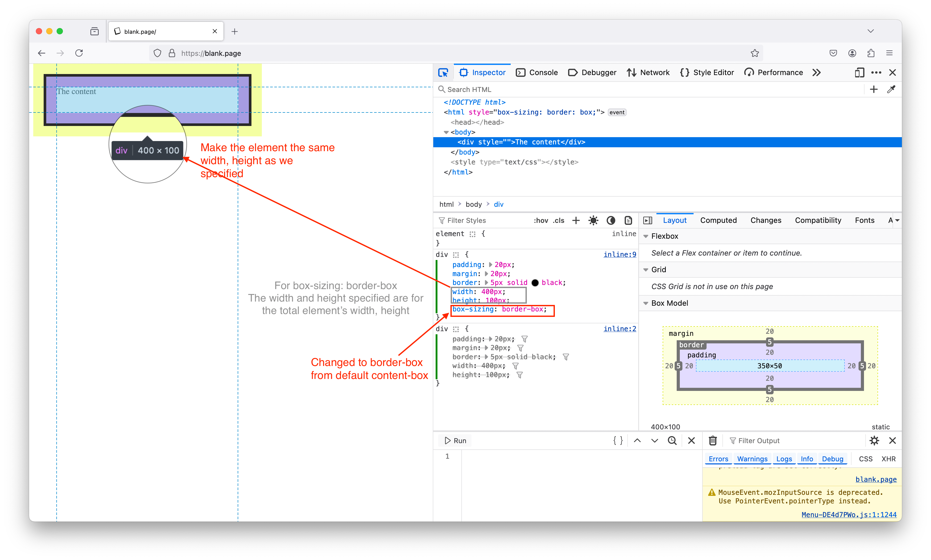Pretty print code braces icon
Image resolution: width=931 pixels, height=560 pixels.
pyautogui.click(x=618, y=441)
